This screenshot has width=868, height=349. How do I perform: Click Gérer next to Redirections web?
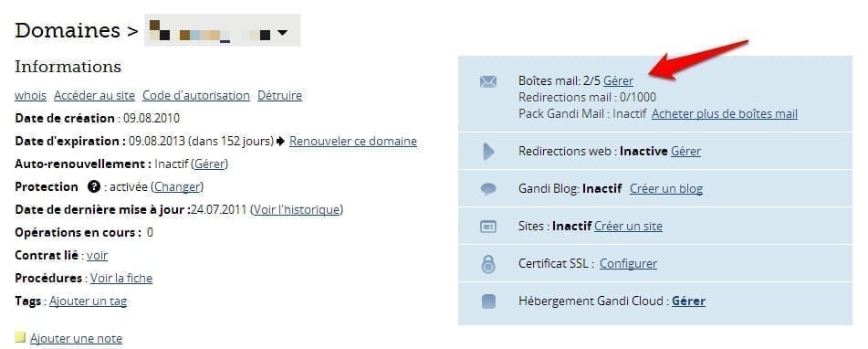coord(685,152)
